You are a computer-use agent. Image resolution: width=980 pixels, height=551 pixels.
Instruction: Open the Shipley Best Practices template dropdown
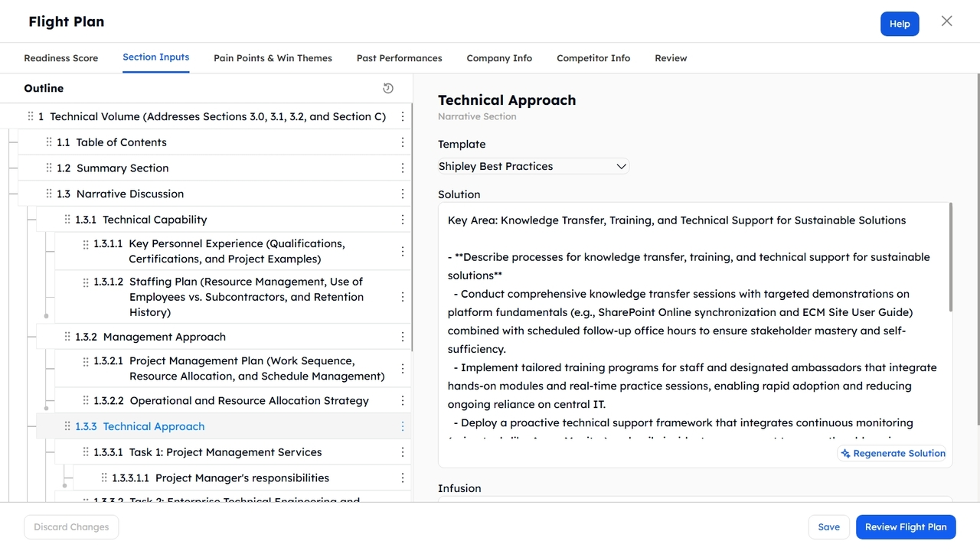click(x=533, y=166)
